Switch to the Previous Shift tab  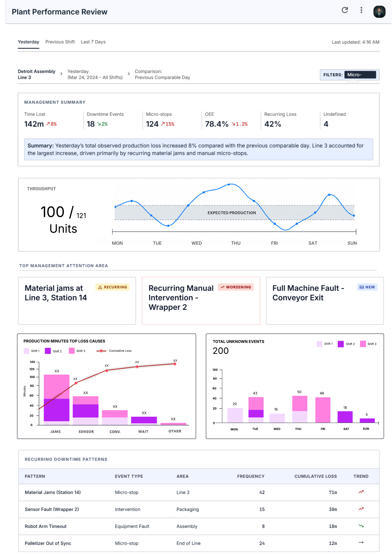(x=60, y=42)
